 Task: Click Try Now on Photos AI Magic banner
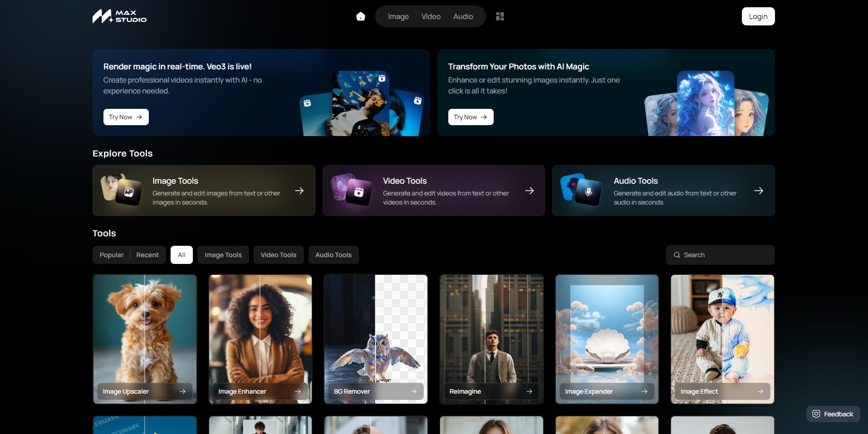pyautogui.click(x=471, y=117)
